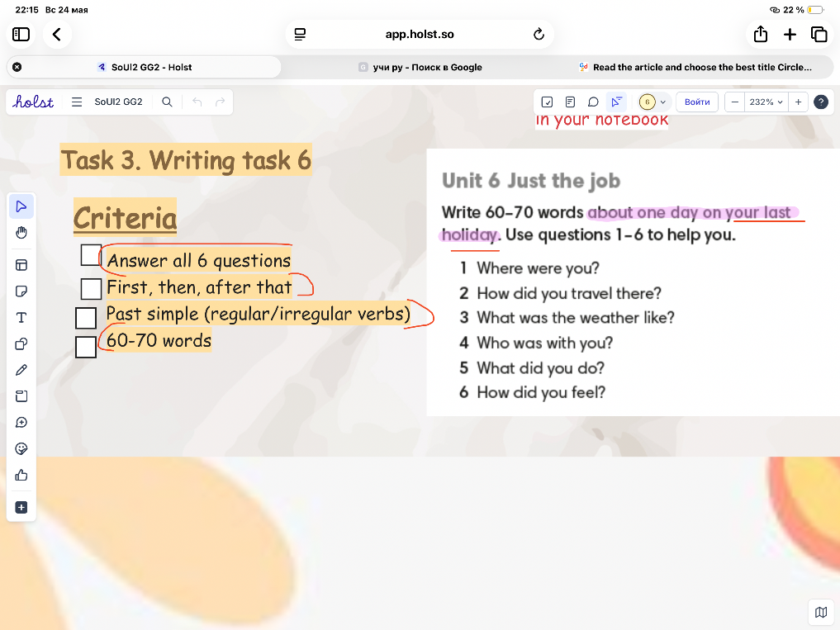Click the Войти login button
Screen dimensions: 840x630
697,102
